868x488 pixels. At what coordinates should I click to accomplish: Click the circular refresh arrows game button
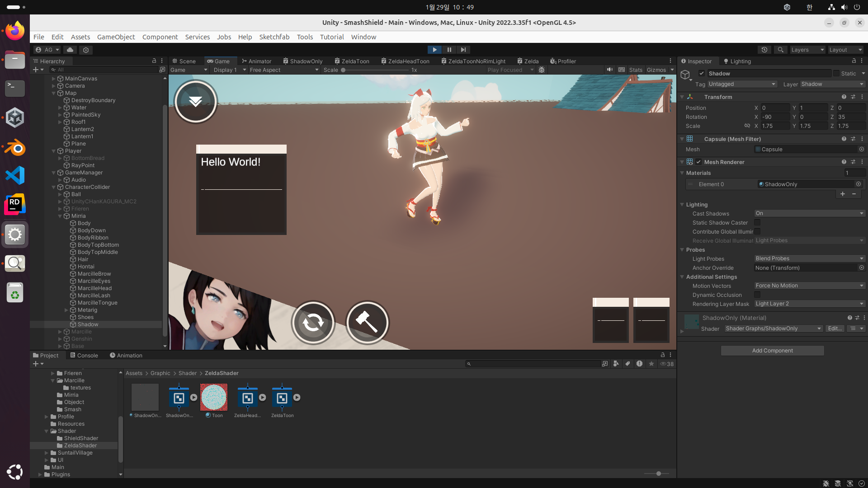(313, 323)
